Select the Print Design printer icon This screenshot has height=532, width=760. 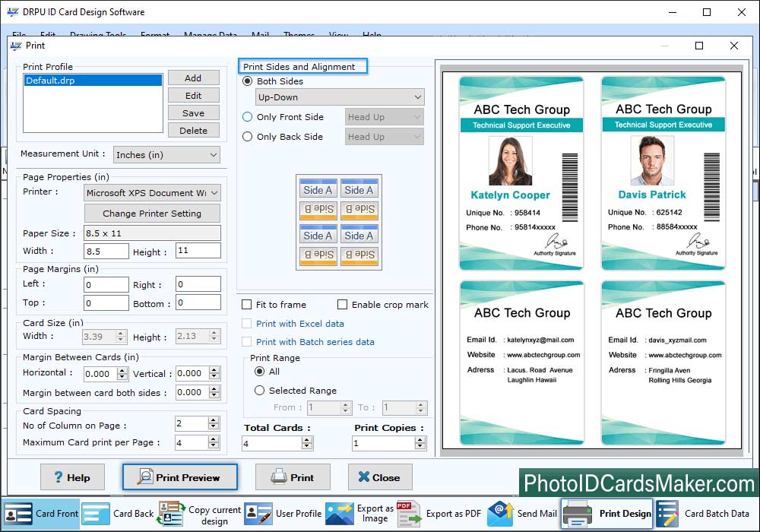pyautogui.click(x=578, y=514)
